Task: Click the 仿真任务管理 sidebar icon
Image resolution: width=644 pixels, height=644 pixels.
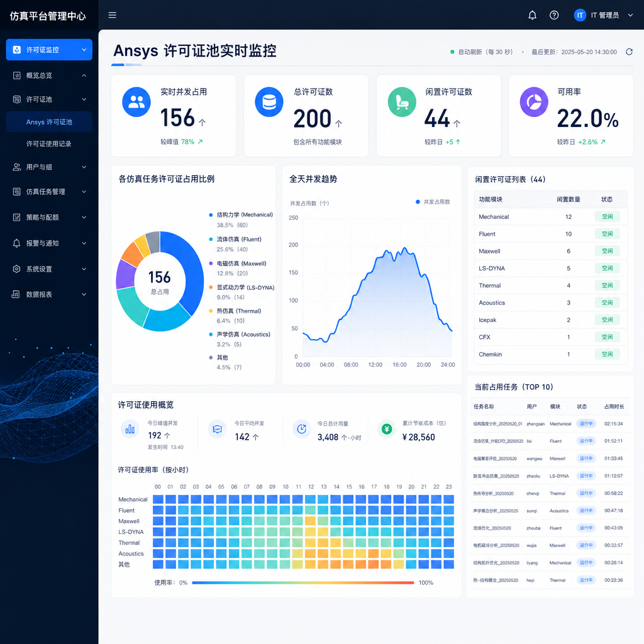Action: [17, 192]
